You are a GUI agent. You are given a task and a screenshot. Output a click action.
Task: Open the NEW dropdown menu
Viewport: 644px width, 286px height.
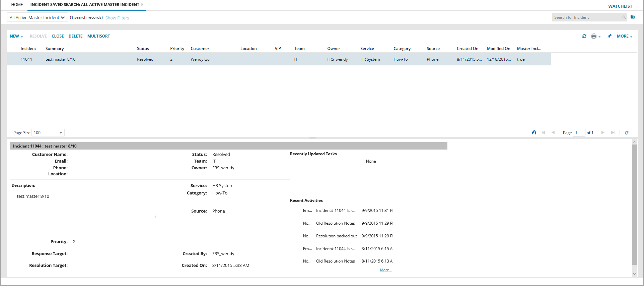[x=16, y=36]
